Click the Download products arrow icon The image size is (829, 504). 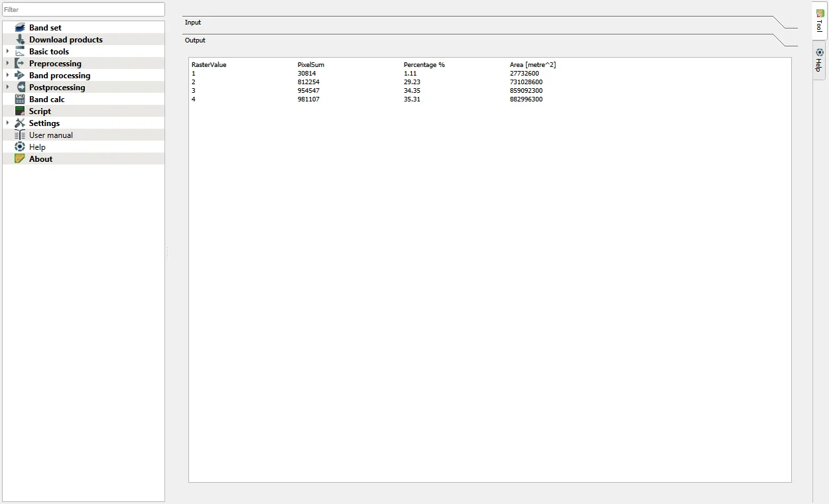[x=20, y=40]
